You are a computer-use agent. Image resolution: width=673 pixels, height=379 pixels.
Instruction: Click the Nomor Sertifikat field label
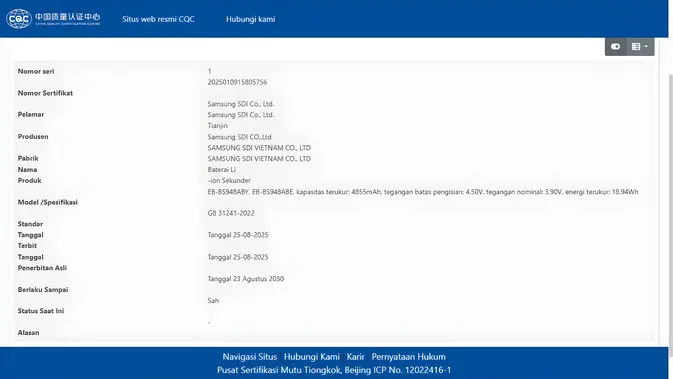pos(45,93)
